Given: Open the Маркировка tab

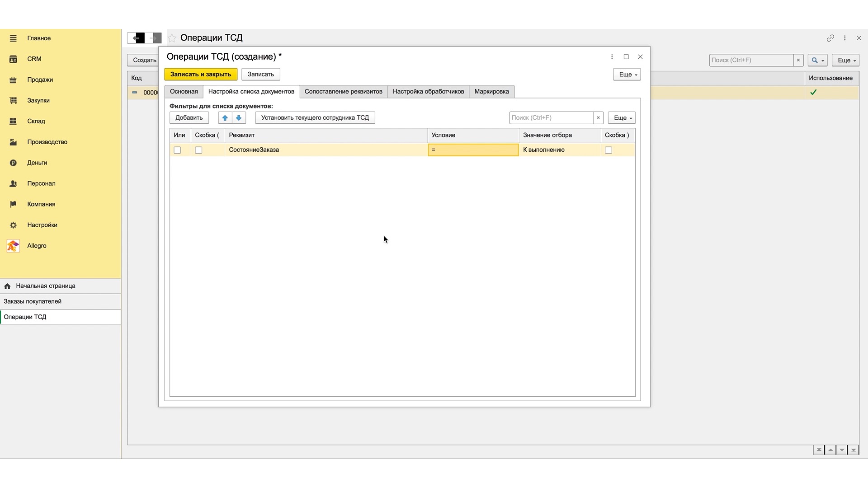Looking at the screenshot, I should (x=491, y=92).
